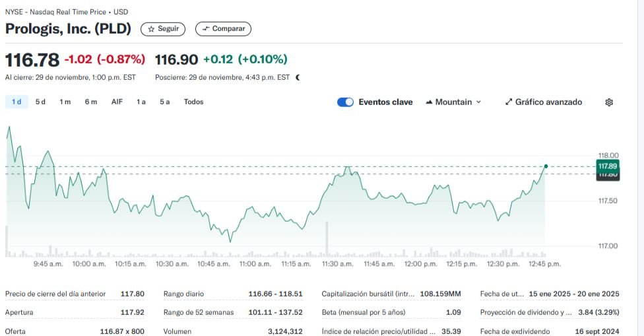The height and width of the screenshot is (336, 644).
Task: Click the Precio de cierre value 117.80
Action: click(x=132, y=294)
